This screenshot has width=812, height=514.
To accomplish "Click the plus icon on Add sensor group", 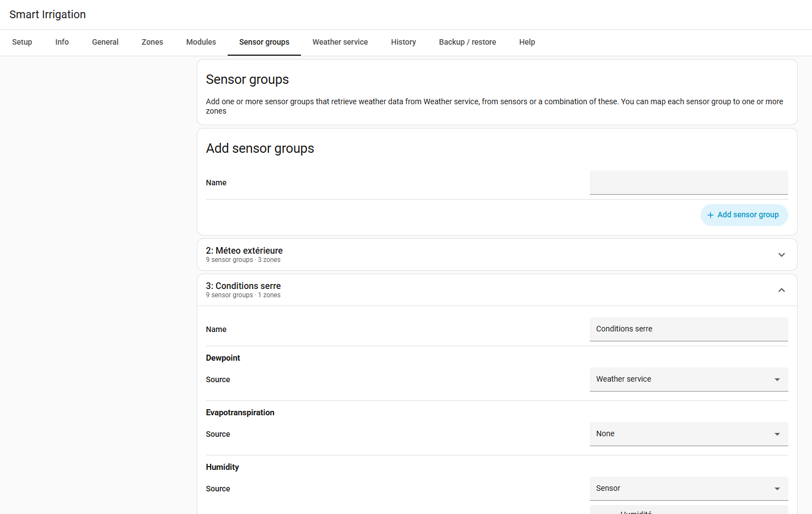I will point(711,215).
